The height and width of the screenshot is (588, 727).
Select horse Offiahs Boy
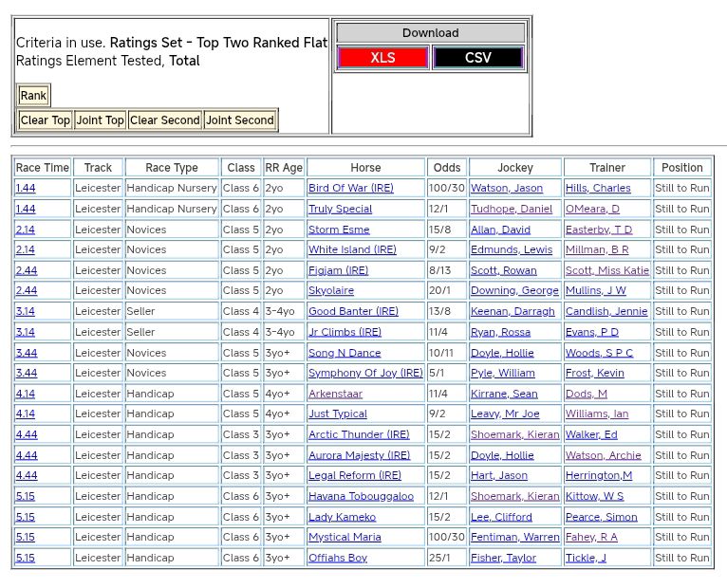point(338,559)
